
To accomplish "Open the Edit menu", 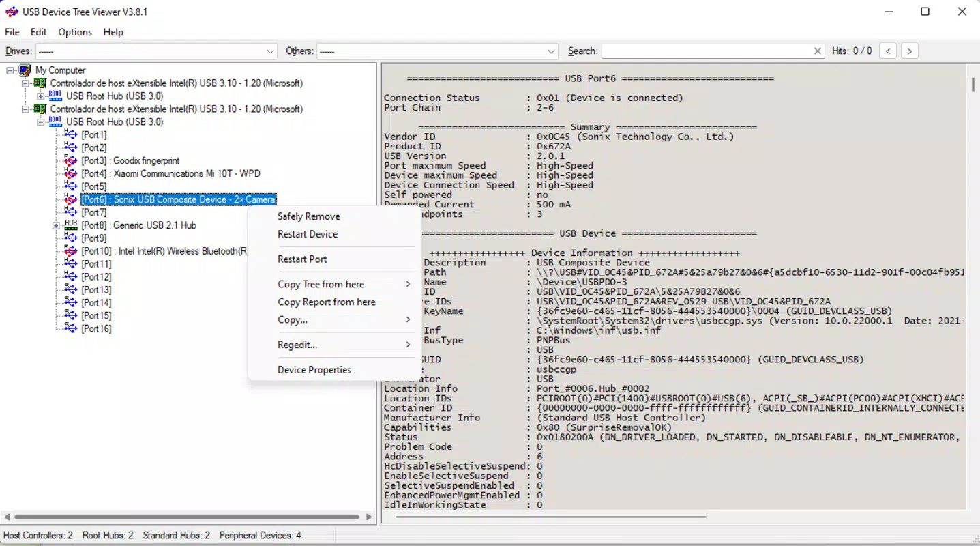I will click(x=39, y=32).
